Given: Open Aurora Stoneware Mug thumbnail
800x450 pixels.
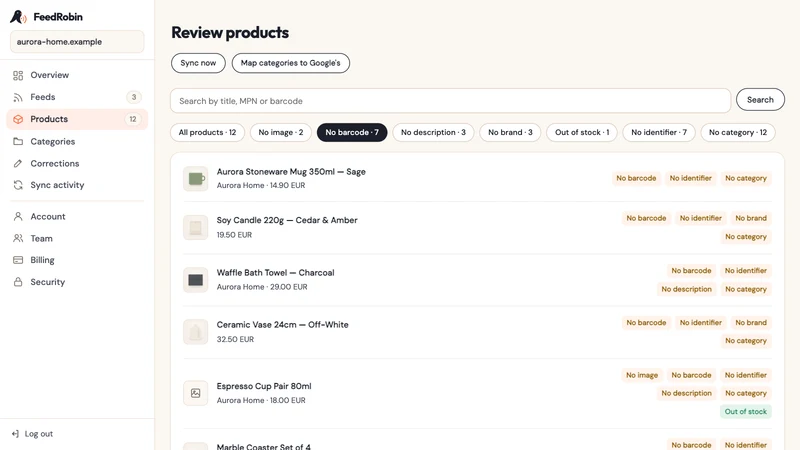Looking at the screenshot, I should tap(195, 179).
